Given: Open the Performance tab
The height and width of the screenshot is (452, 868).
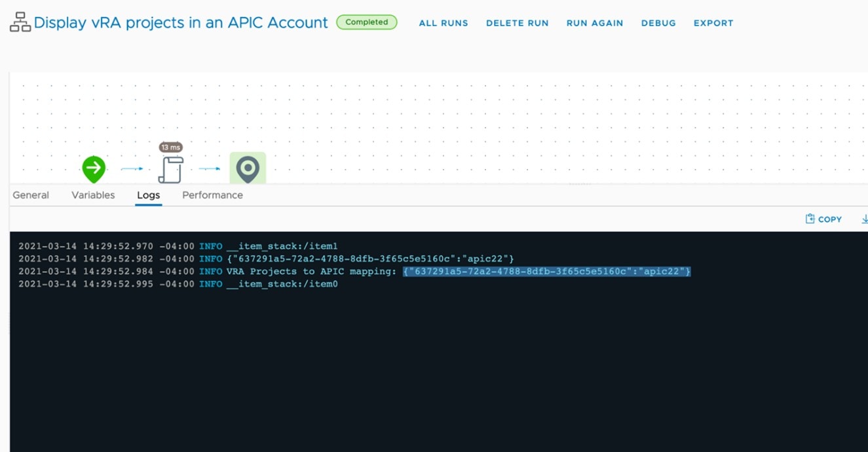Looking at the screenshot, I should (212, 195).
